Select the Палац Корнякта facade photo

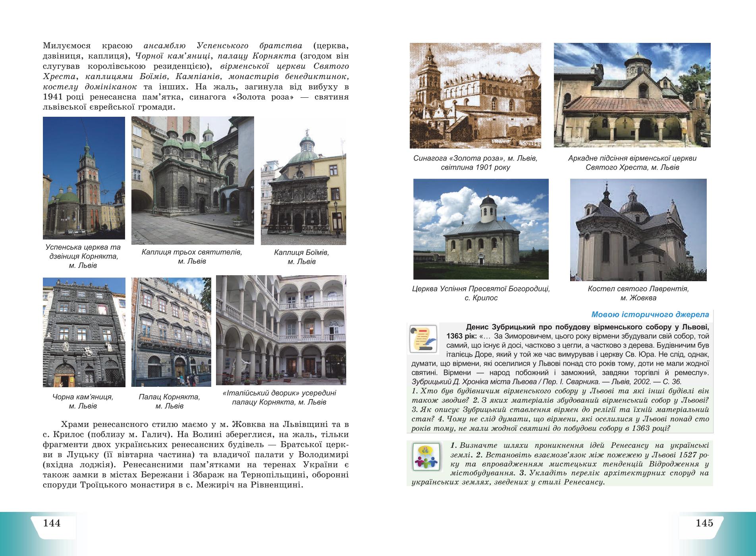[171, 332]
